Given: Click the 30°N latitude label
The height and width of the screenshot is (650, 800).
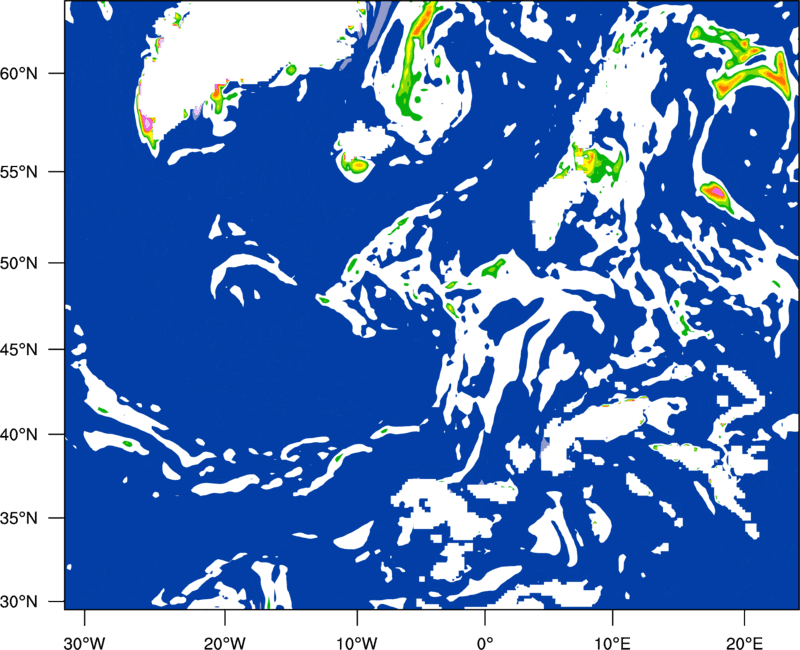Looking at the screenshot, I should tap(19, 602).
